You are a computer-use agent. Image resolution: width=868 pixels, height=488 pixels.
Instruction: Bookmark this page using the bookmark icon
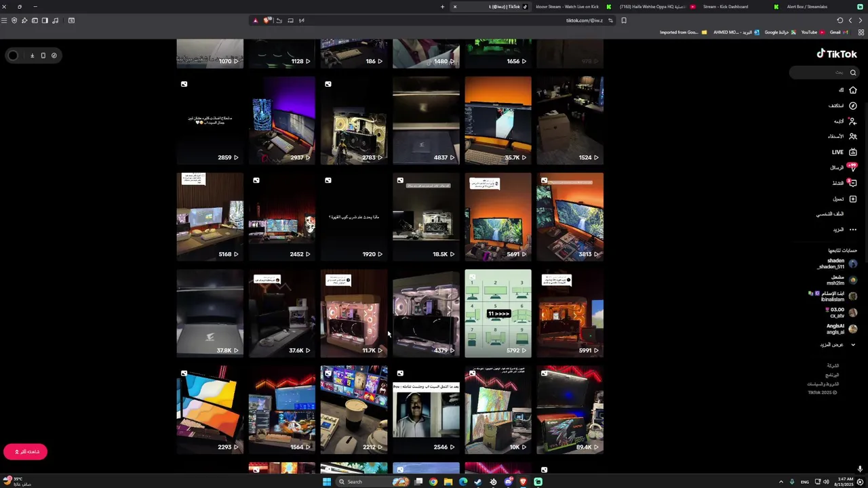point(624,20)
